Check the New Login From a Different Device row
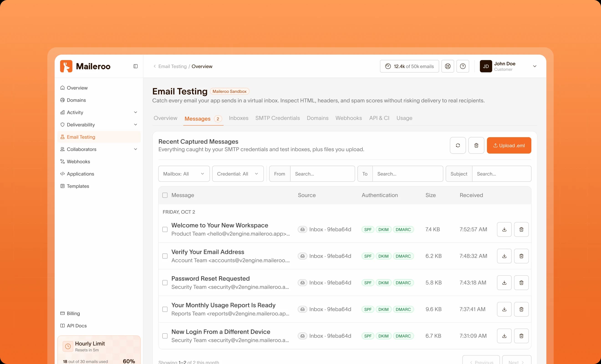 165,336
